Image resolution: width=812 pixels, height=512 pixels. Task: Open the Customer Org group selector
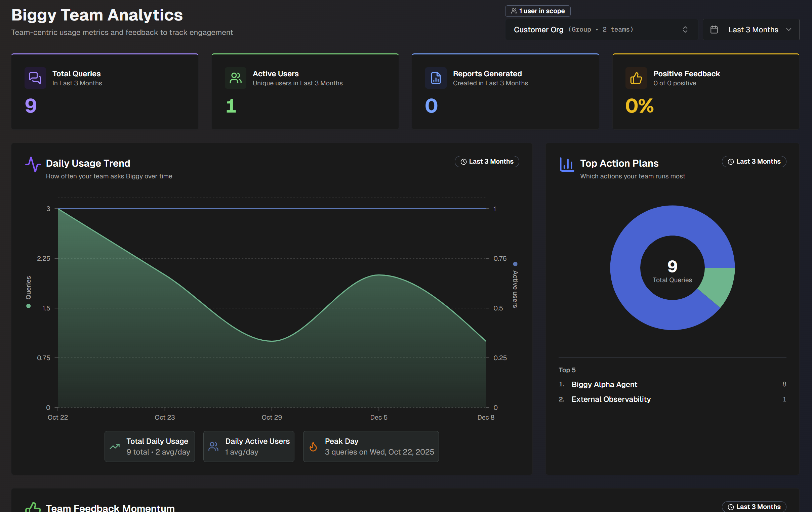point(601,29)
